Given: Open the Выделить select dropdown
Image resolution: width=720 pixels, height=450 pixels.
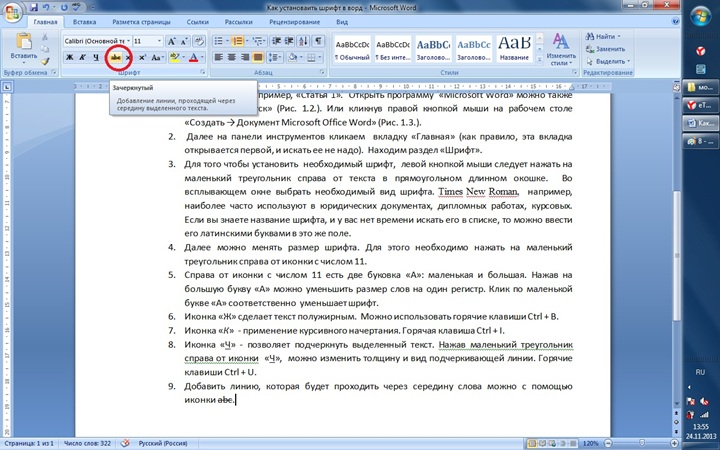Looking at the screenshot, I should (x=608, y=61).
